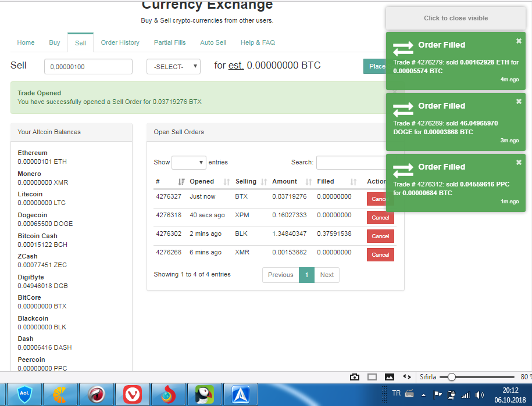532x406 pixels.
Task: Open the flame-logo browser in taskbar
Action: point(168,395)
